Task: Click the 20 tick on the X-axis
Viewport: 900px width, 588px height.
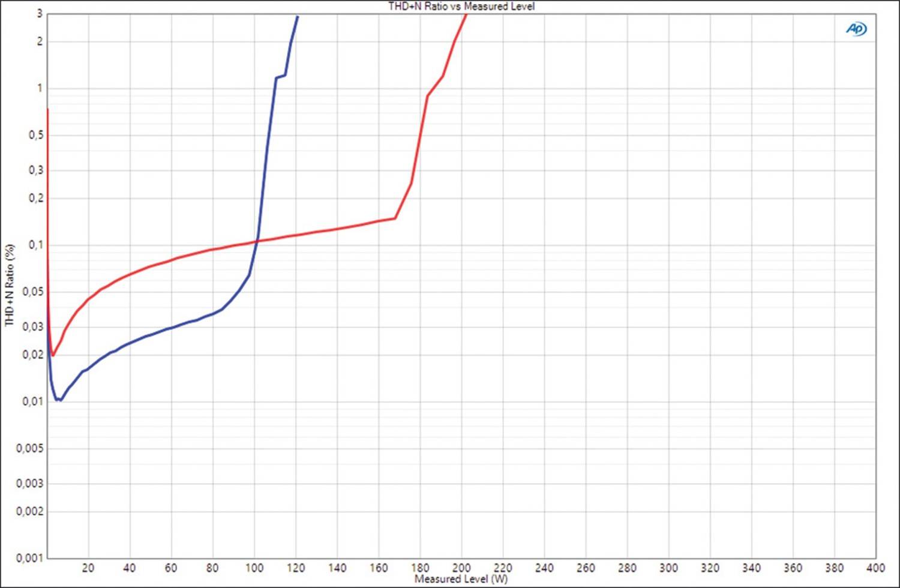Action: pyautogui.click(x=88, y=568)
